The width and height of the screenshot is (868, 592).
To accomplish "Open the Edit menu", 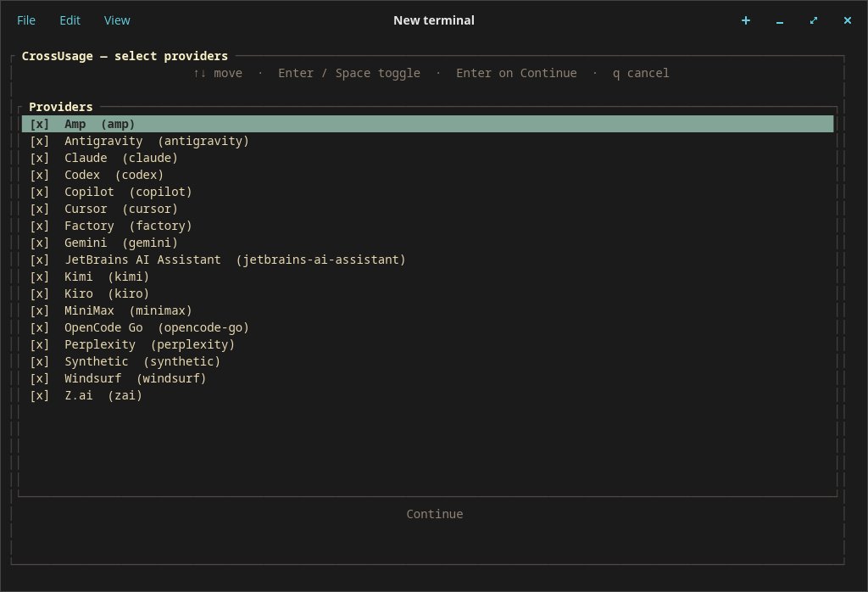I will [x=70, y=20].
